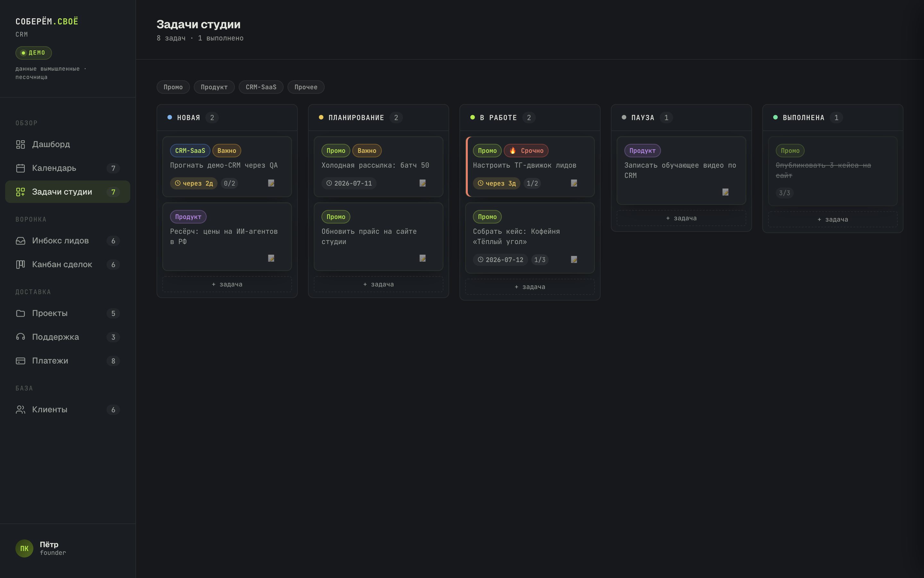
Task: Click the Канбан сделок board icon
Action: point(20,265)
